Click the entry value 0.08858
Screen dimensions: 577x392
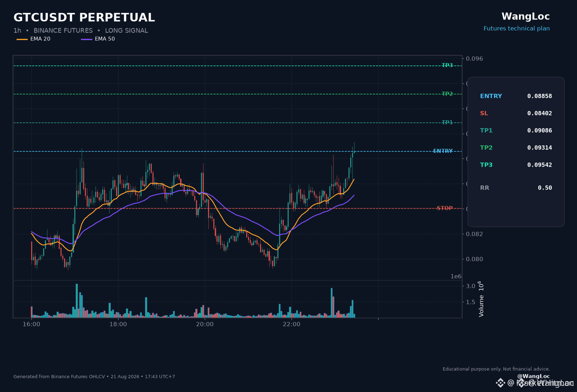point(540,96)
